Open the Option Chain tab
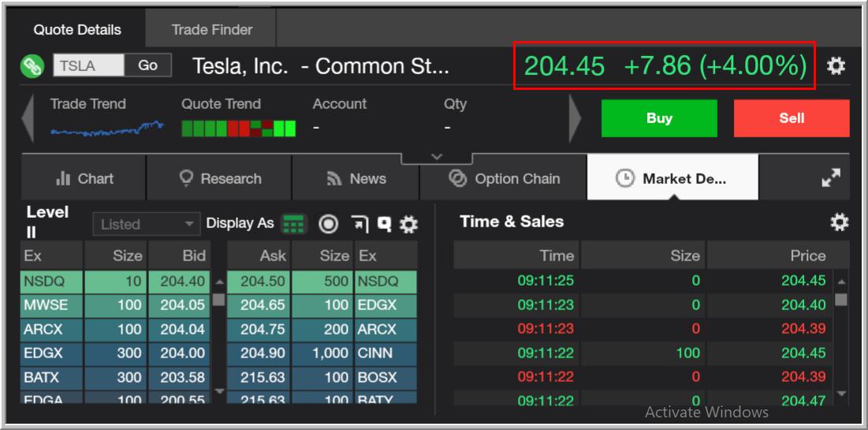The height and width of the screenshot is (430, 868). pos(503,178)
